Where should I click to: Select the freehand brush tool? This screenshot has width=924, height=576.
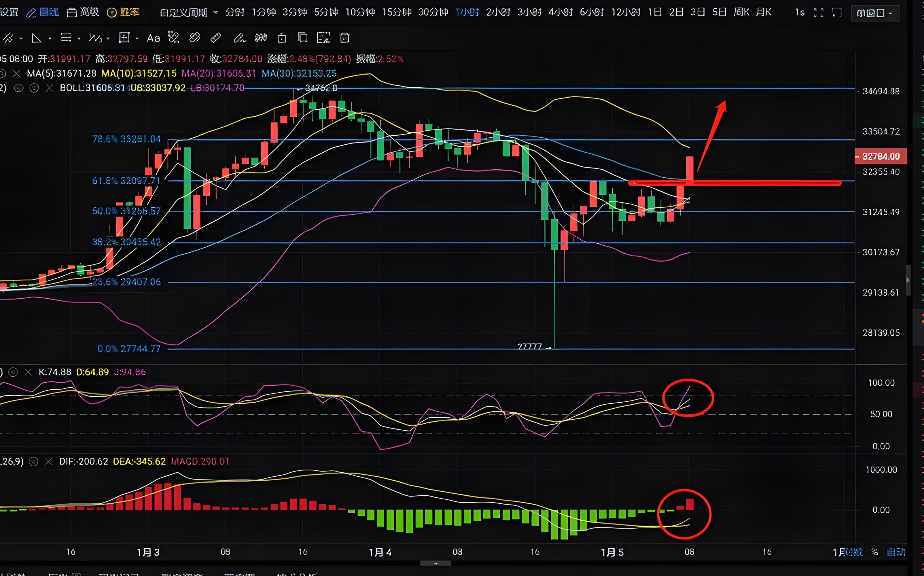coord(240,38)
